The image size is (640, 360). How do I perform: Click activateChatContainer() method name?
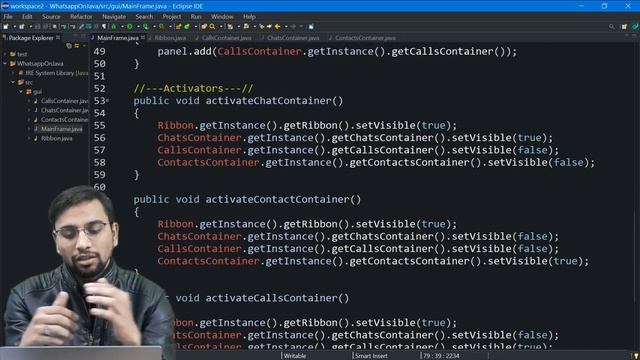tap(274, 101)
